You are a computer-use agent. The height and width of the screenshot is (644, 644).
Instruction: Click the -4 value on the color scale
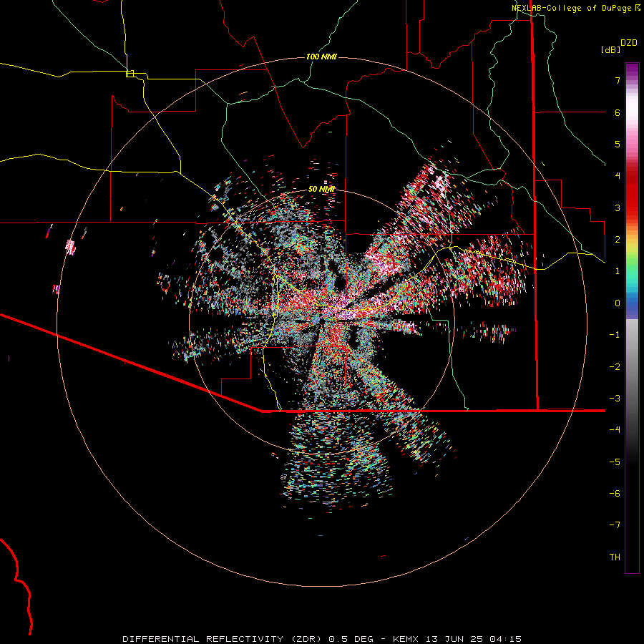[x=615, y=430]
